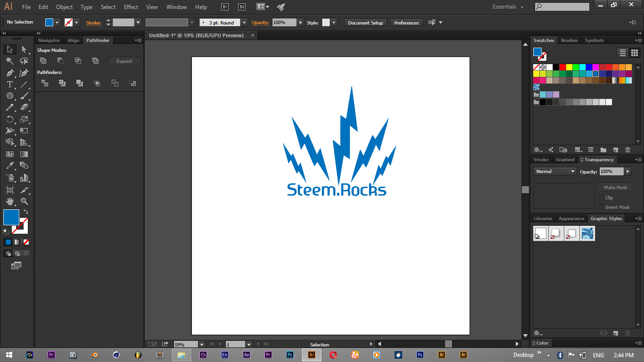Set paint mode to None
Viewport: 644px width, 362px height.
click(x=26, y=242)
